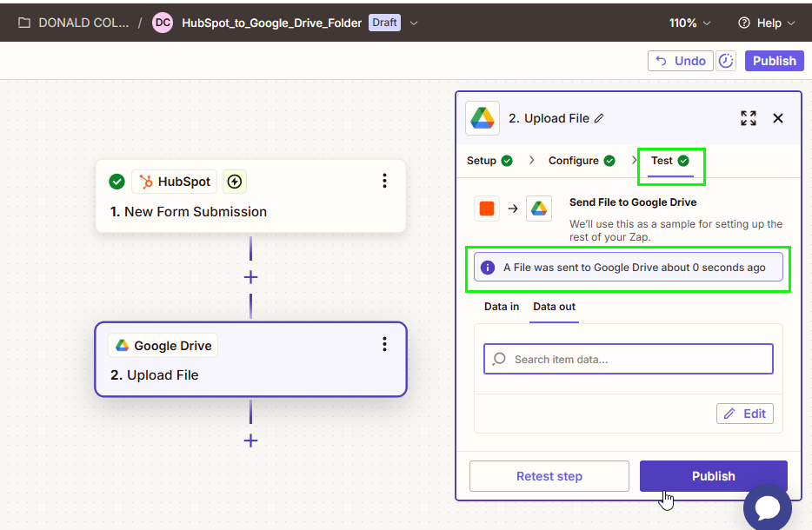The width and height of the screenshot is (812, 530).
Task: Click the Google Drive app badge on step 2
Action: point(163,345)
